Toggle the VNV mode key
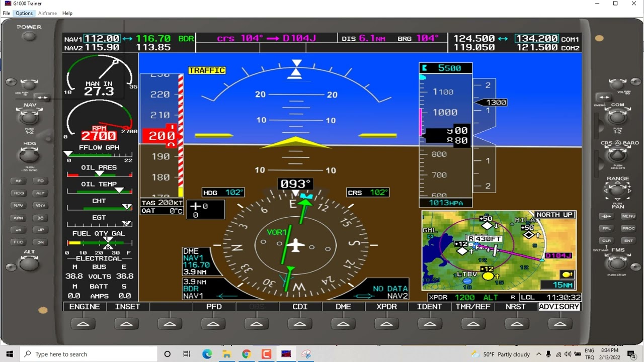 click(x=40, y=205)
